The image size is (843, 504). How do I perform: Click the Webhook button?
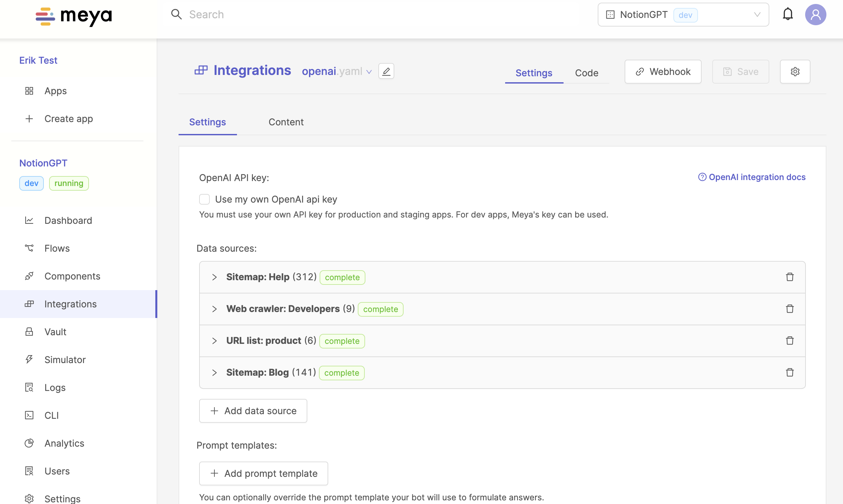pyautogui.click(x=662, y=72)
